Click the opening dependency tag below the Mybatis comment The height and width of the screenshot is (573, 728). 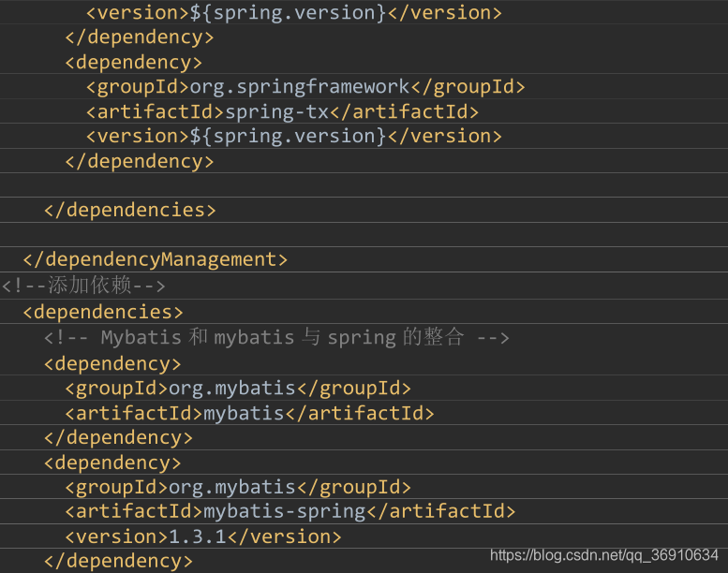[x=112, y=364]
